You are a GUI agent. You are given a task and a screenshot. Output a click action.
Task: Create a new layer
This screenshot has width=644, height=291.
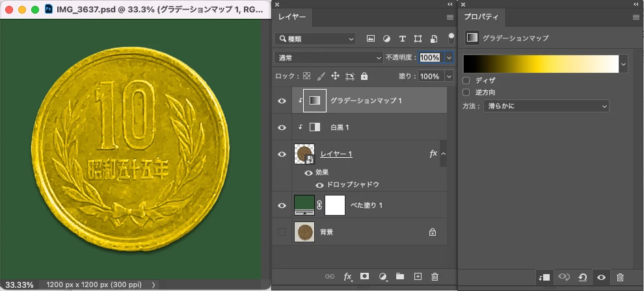[418, 277]
